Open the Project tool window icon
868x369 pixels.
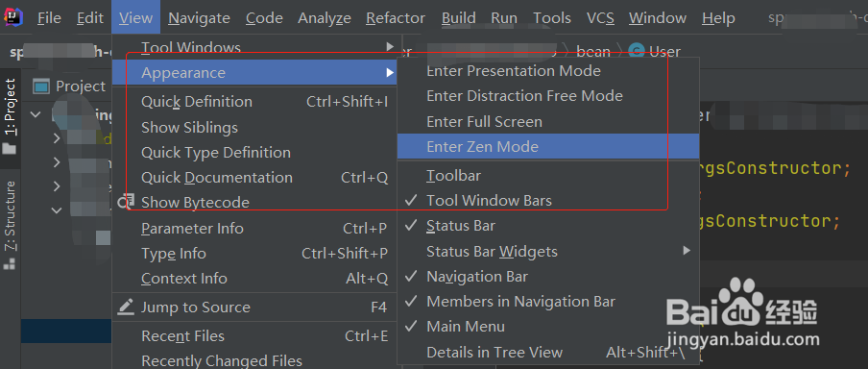[x=41, y=86]
